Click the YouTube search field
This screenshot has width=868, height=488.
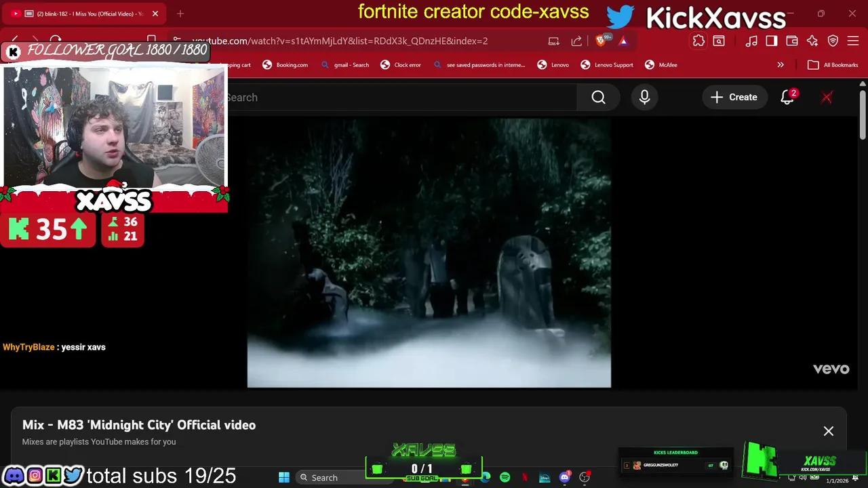(x=400, y=98)
